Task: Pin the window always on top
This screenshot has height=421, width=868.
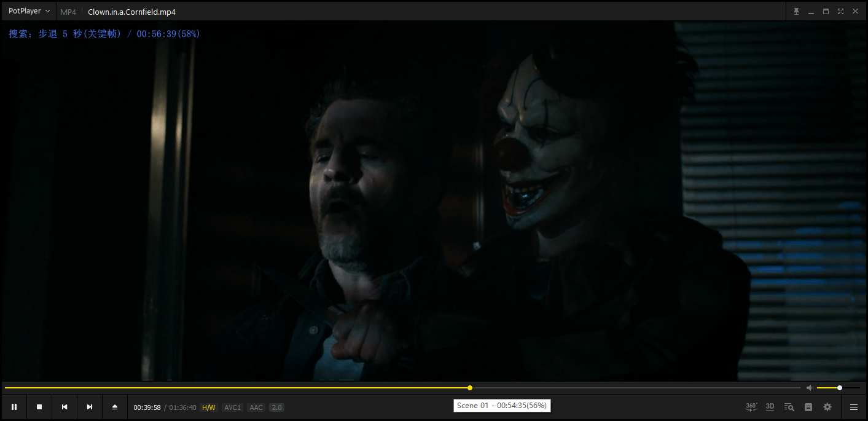Action: [797, 11]
